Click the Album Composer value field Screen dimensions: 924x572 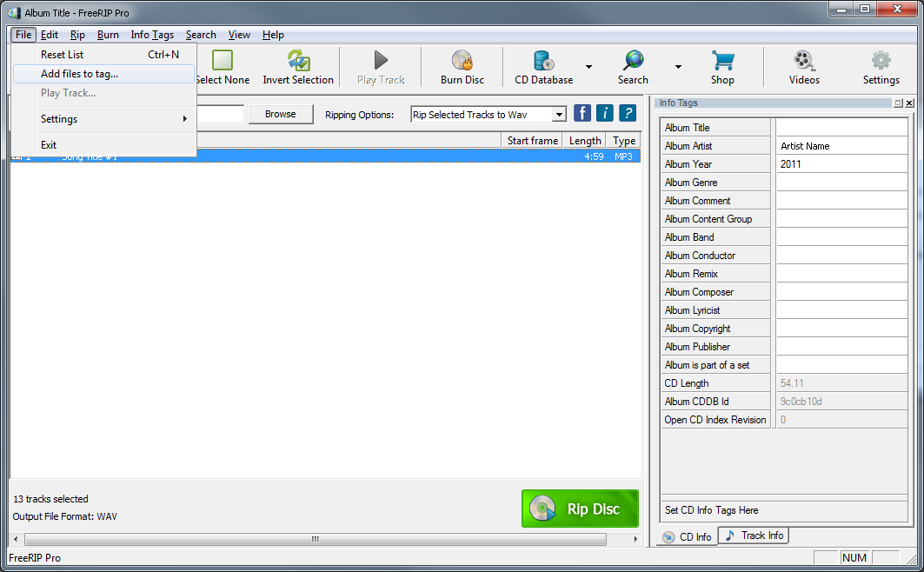click(841, 291)
